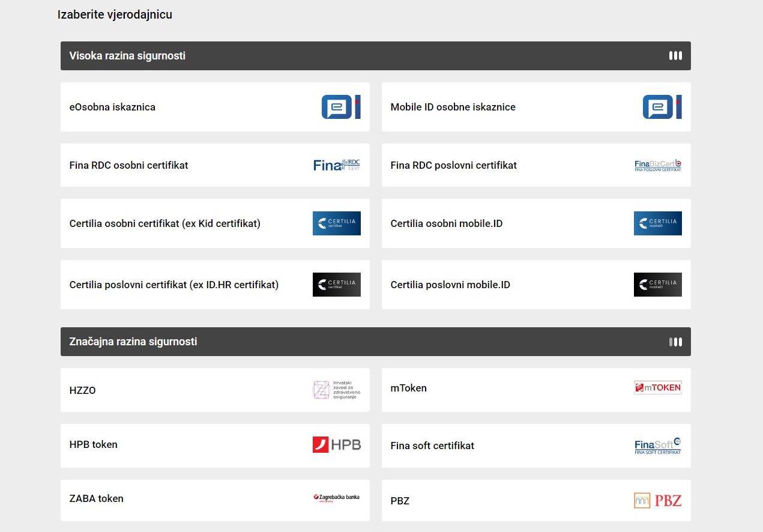Click the Mobile ID osobne iskaznice logo
The width and height of the screenshot is (763, 532).
click(662, 107)
